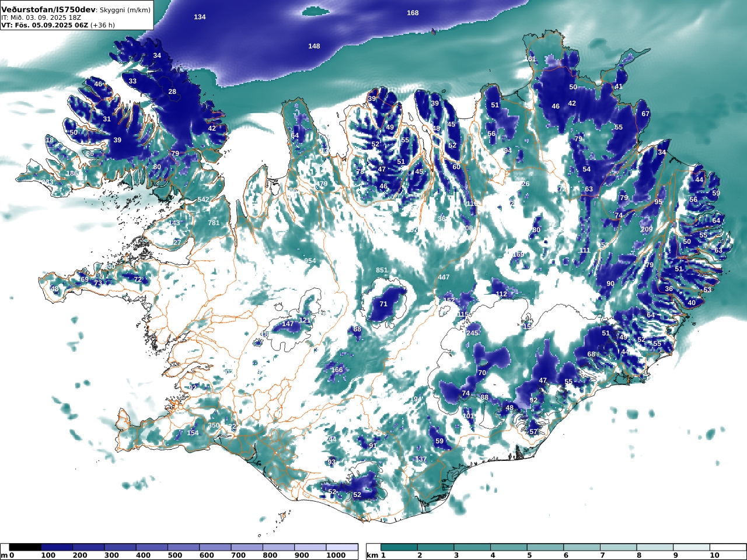The image size is (747, 560).
Task: Select the teal legend swatch between km 5 and 6
Action: (x=546, y=547)
